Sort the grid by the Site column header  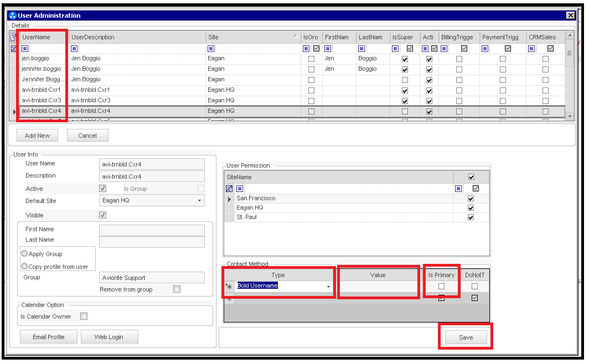click(x=253, y=37)
